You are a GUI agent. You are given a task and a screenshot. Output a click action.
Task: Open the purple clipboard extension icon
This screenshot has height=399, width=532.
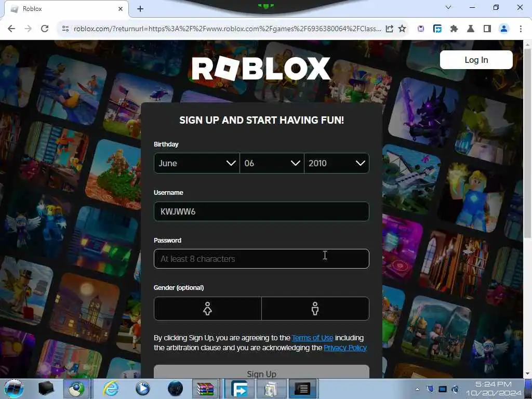421,29
